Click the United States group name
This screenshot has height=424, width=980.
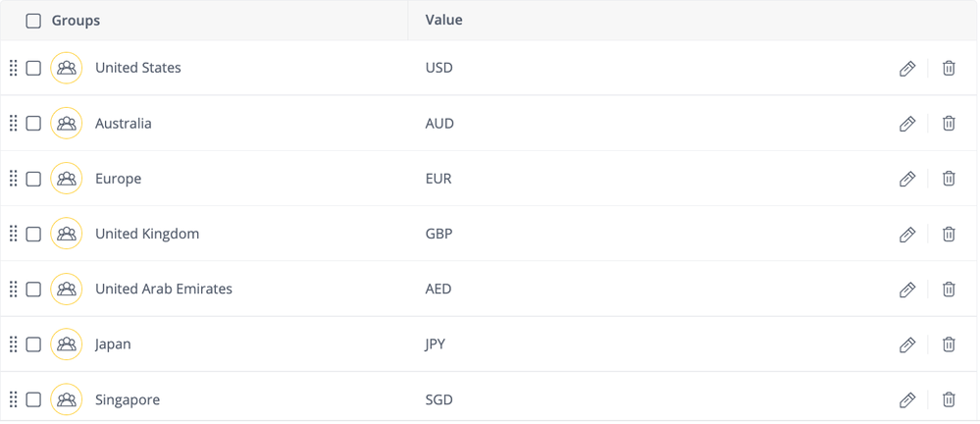(138, 69)
